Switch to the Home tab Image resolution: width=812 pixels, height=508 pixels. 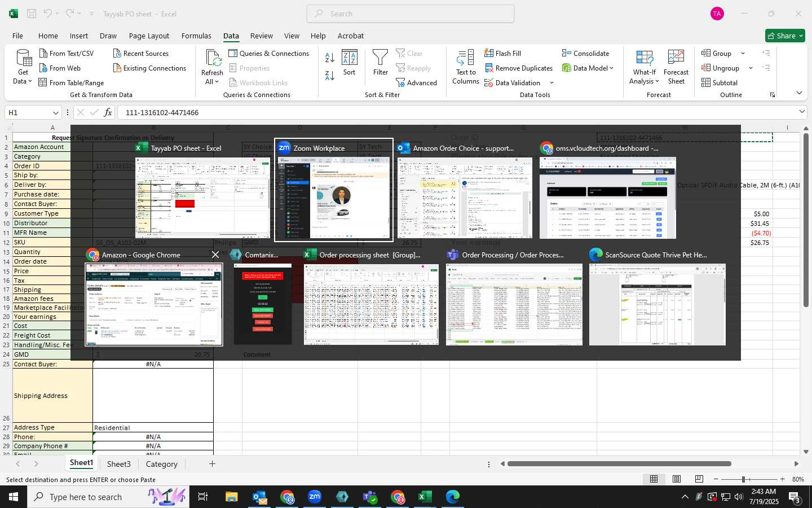[x=48, y=36]
